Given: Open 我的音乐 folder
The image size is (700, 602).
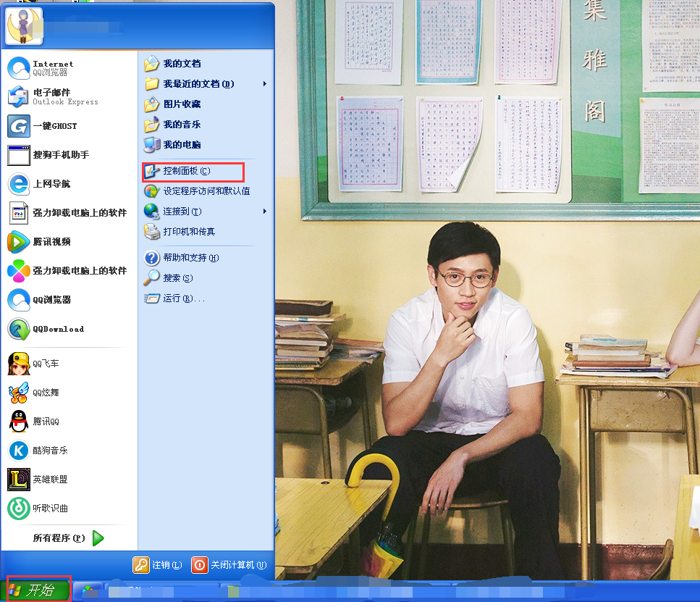Looking at the screenshot, I should [x=206, y=125].
